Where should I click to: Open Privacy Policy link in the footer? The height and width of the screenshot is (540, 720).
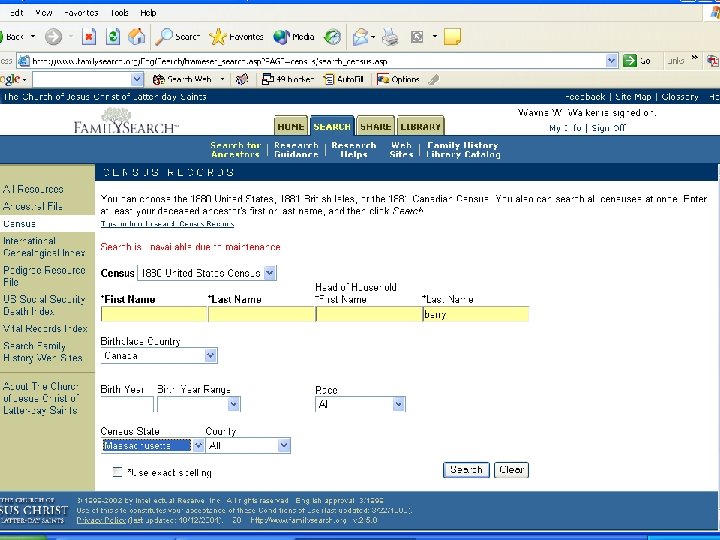(101, 520)
